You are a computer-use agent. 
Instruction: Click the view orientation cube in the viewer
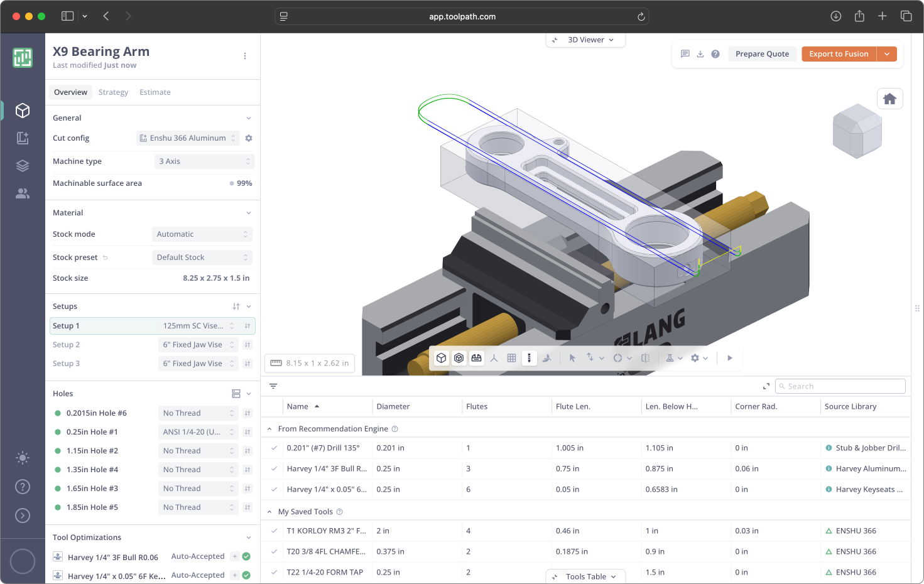point(857,131)
